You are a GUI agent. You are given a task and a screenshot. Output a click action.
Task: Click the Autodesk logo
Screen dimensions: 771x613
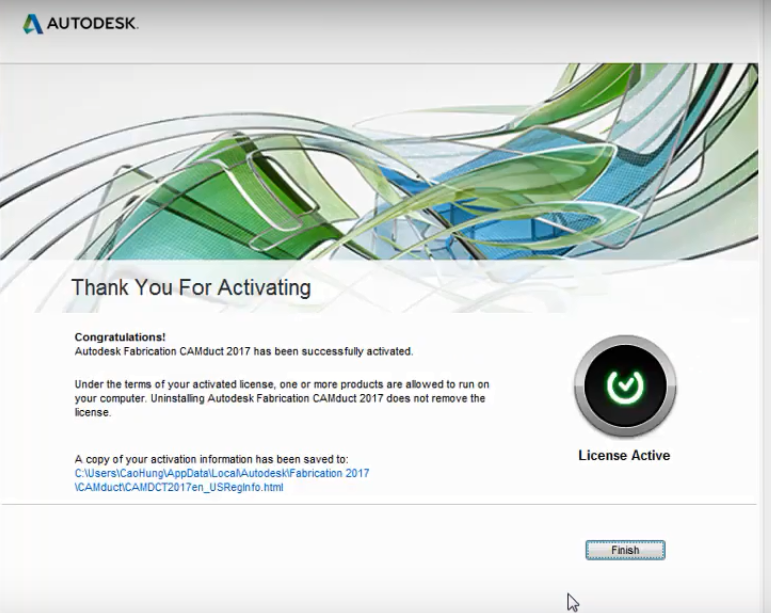(x=80, y=24)
